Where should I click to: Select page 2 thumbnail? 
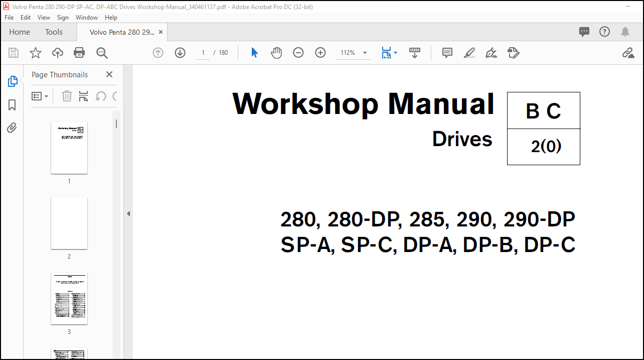(x=69, y=223)
